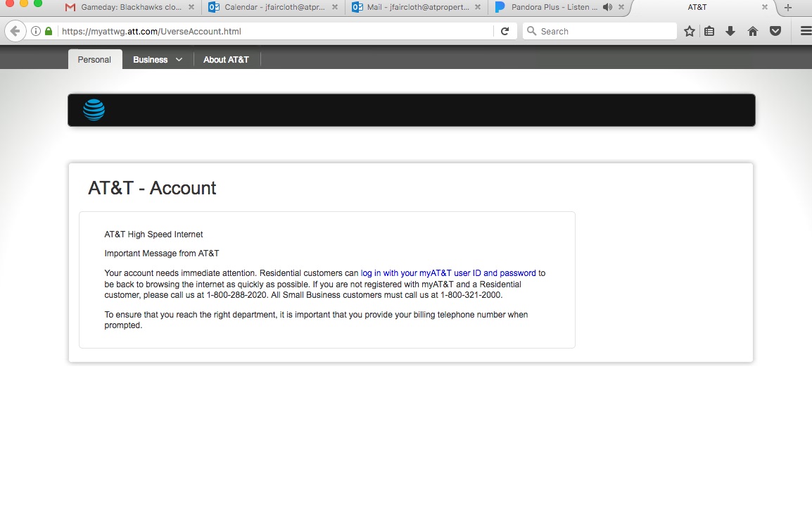
Task: Click the Important Message from AT&T line
Action: (x=162, y=253)
